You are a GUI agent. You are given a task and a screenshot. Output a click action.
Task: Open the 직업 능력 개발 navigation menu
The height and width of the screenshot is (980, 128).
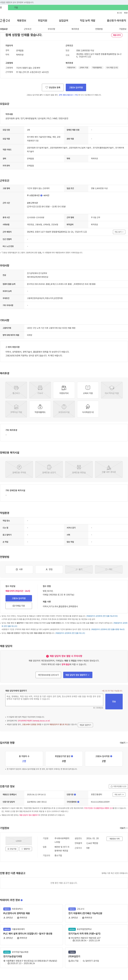click(87, 21)
